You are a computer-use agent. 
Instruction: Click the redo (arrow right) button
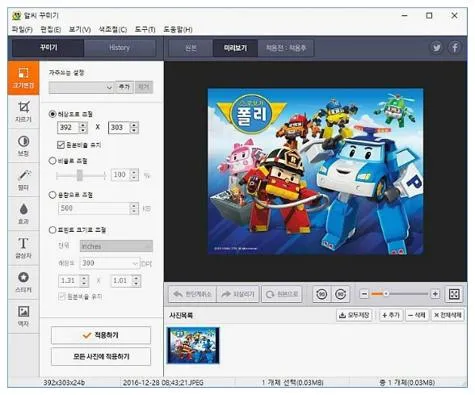(238, 294)
